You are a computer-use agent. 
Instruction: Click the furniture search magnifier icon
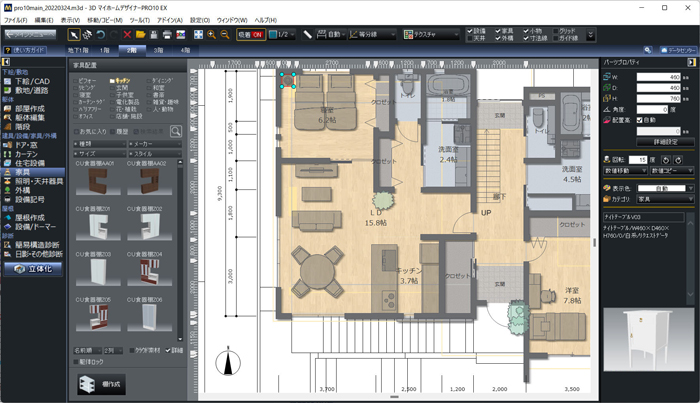point(175,130)
